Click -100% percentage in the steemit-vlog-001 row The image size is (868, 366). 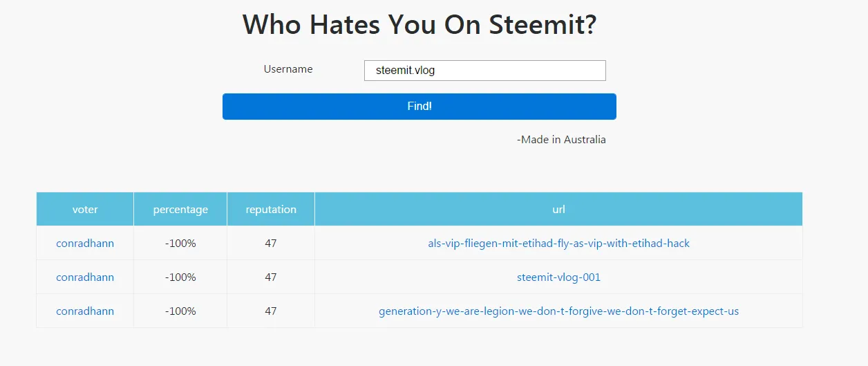(180, 277)
